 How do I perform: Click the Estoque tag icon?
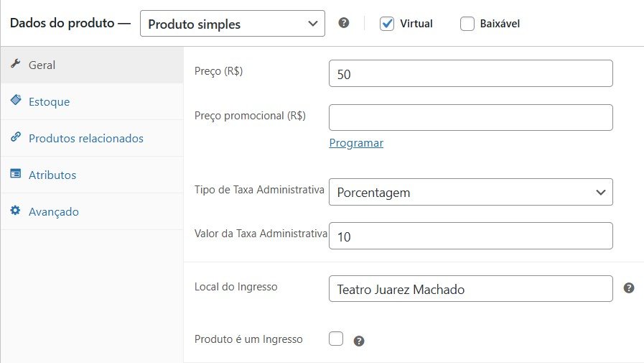(15, 101)
